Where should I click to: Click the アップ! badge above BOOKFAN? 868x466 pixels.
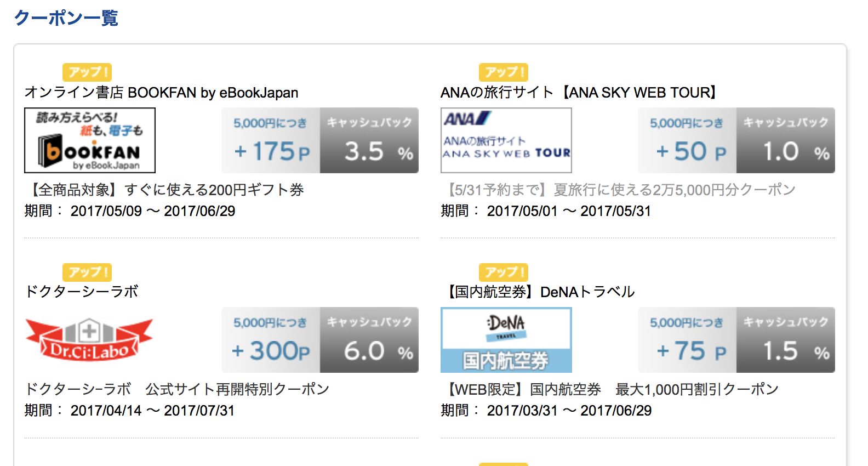[87, 72]
